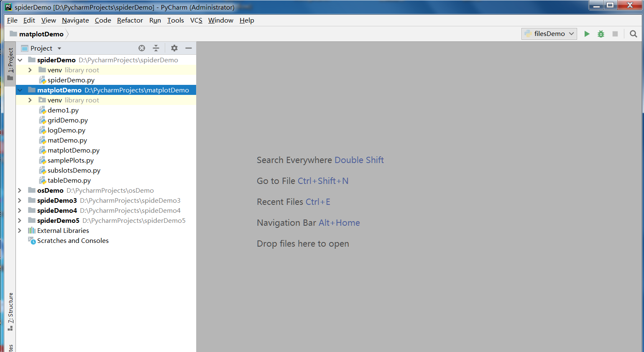Select samplePlots.py in project tree
644x352 pixels.
pyautogui.click(x=71, y=161)
